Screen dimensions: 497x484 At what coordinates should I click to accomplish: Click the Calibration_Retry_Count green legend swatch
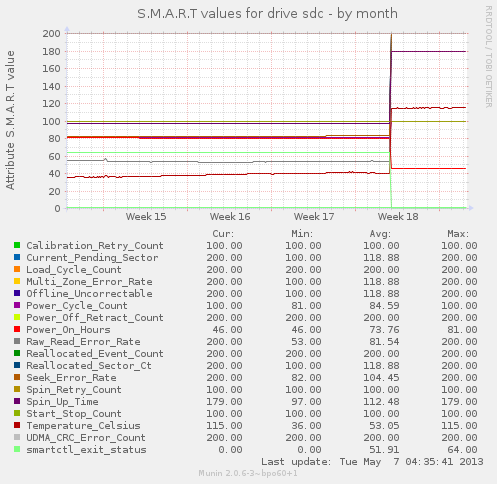(17, 245)
